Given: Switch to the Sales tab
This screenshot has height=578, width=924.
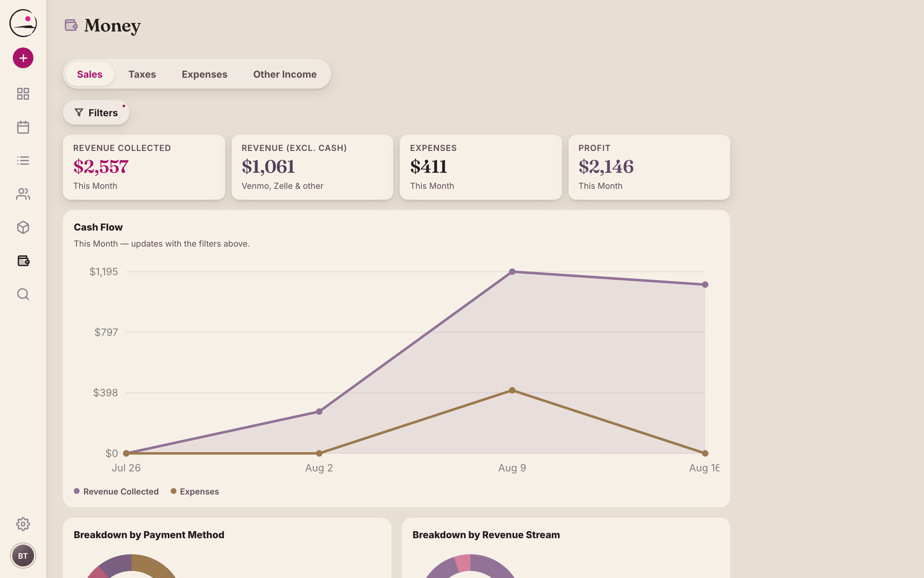Looking at the screenshot, I should click(90, 74).
